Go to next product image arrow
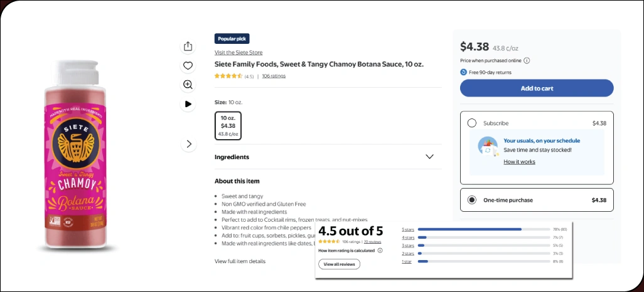Screen dimensions: 644x292 coord(188,144)
